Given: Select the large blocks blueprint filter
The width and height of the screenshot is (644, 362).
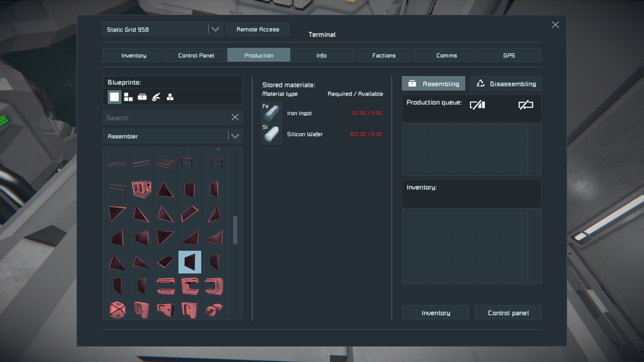Looking at the screenshot, I should [114, 97].
